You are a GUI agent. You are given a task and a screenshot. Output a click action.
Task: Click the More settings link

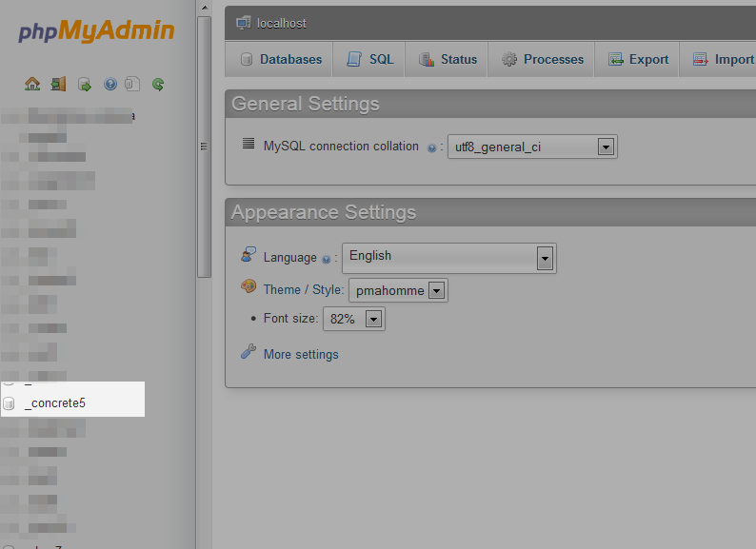coord(301,354)
